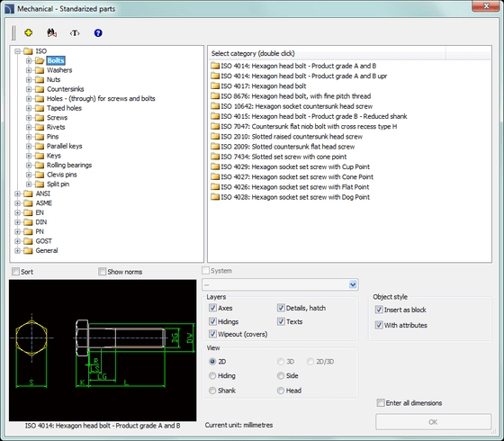The height and width of the screenshot is (441, 504).
Task: Open help via blue question mark icon
Action: [x=98, y=32]
